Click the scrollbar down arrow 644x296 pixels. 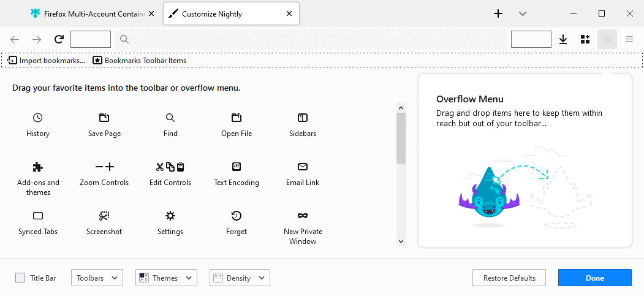coord(401,241)
